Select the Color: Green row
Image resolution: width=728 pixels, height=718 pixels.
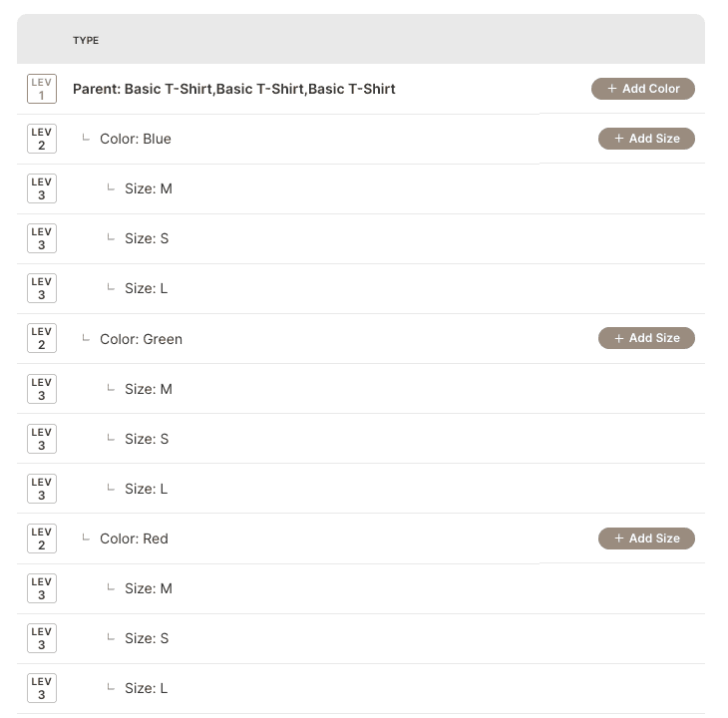coord(141,339)
